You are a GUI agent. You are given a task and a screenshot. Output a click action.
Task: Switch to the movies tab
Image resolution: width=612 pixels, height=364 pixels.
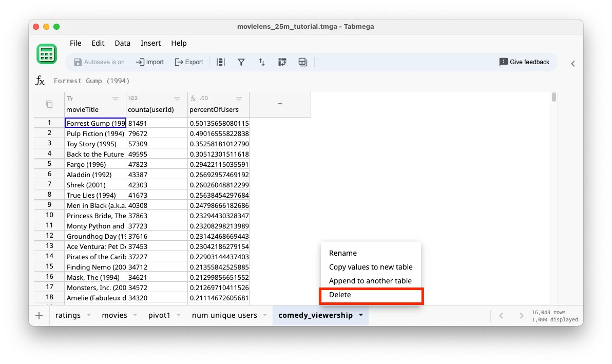click(x=114, y=315)
